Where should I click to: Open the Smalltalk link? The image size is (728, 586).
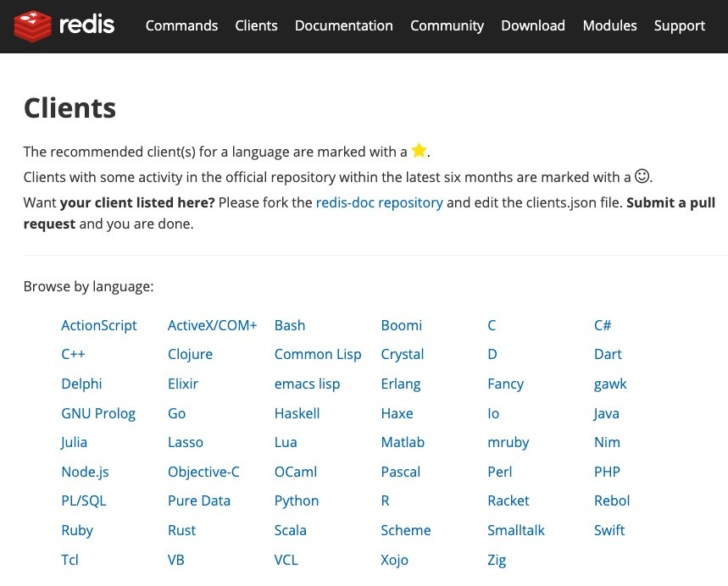click(x=516, y=530)
